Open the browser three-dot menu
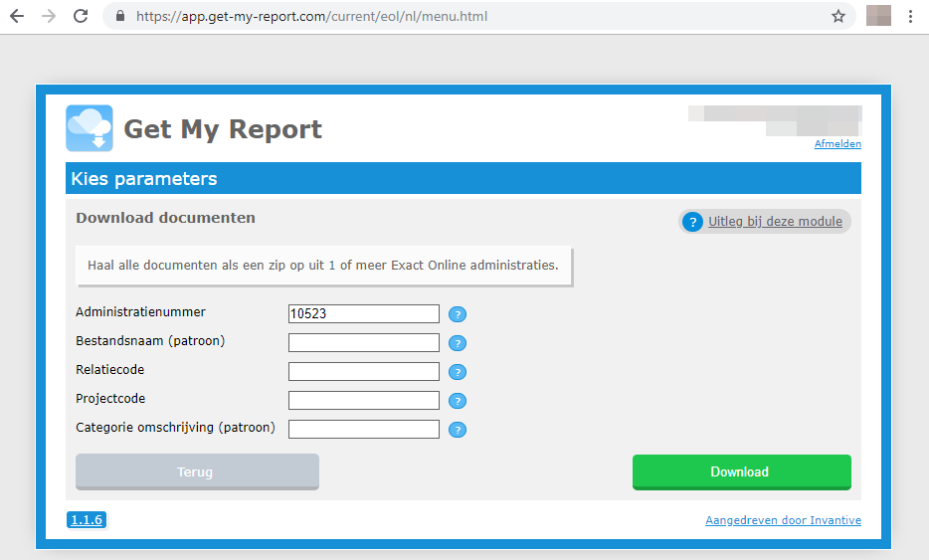 (x=911, y=16)
